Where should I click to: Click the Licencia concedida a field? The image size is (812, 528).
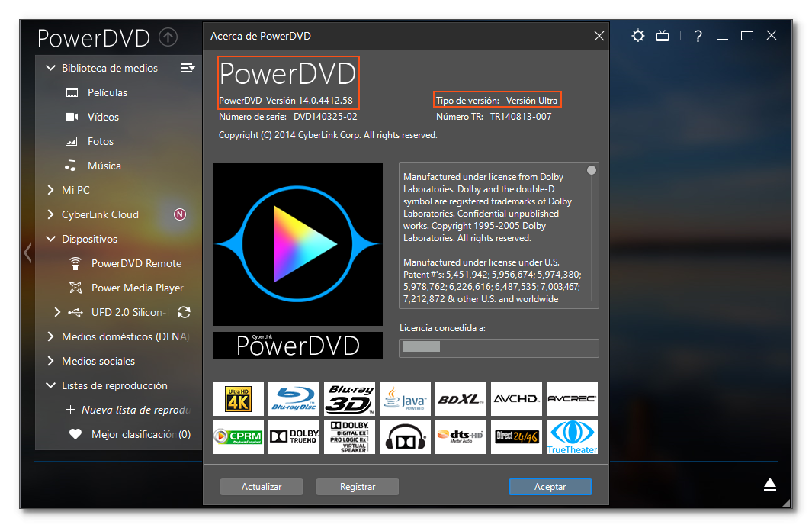(x=499, y=348)
